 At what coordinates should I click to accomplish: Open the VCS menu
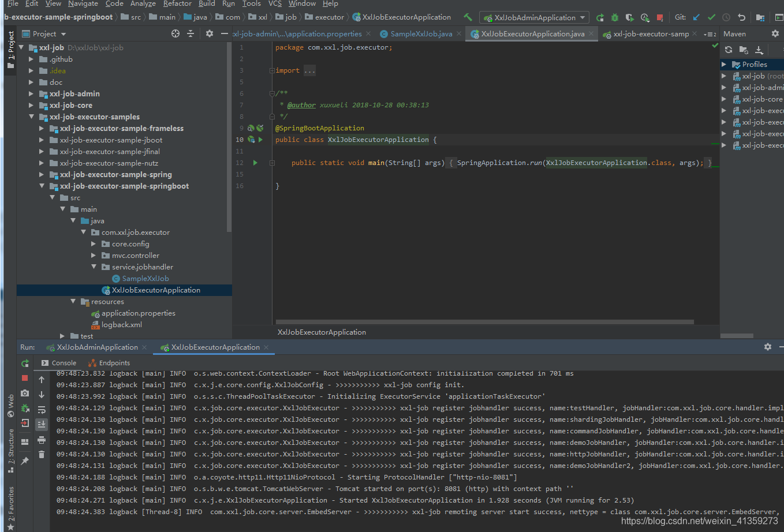tap(275, 3)
